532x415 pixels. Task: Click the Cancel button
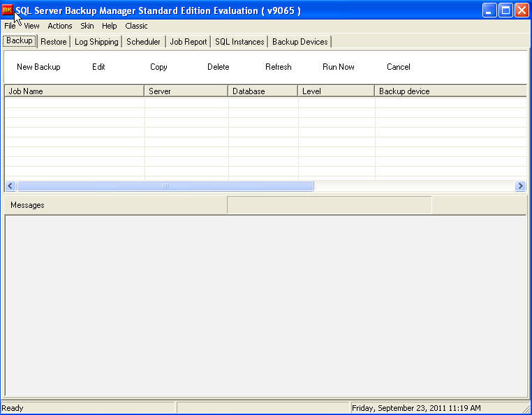click(x=399, y=67)
